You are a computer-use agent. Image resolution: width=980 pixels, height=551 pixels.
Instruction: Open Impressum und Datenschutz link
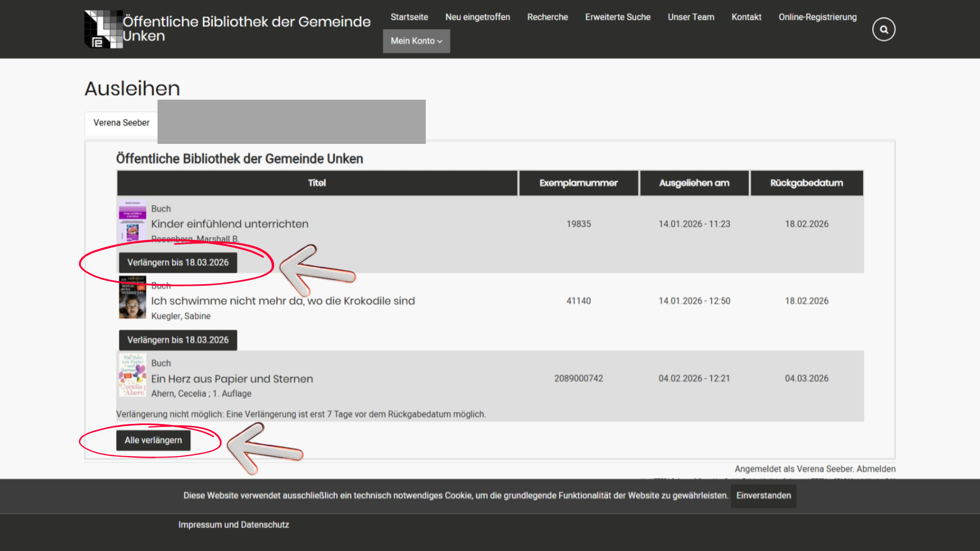coord(233,525)
